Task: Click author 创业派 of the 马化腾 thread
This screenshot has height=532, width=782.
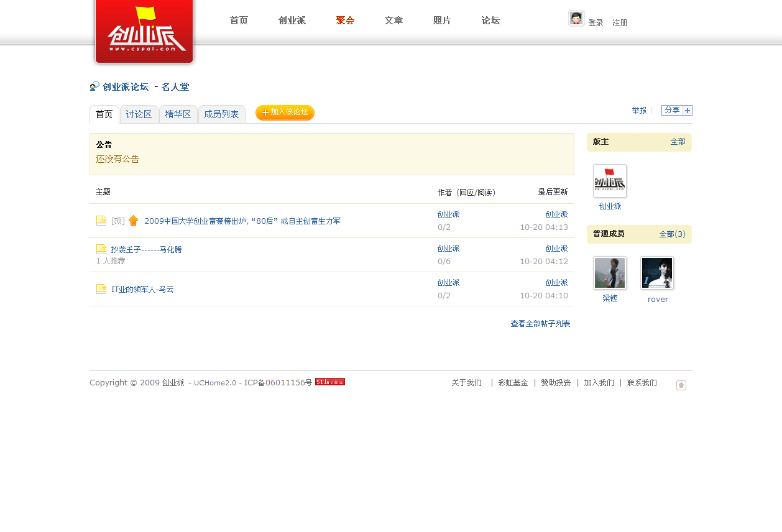Action: [x=448, y=249]
